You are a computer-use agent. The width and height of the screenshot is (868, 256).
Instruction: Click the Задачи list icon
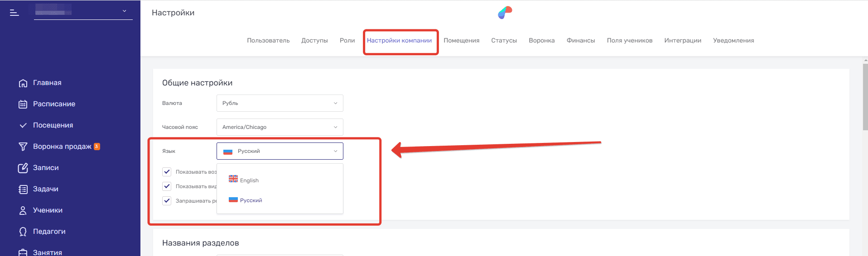pos(23,190)
